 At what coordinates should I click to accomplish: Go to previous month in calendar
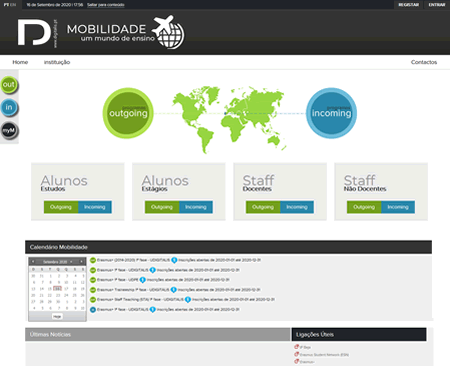(33, 262)
